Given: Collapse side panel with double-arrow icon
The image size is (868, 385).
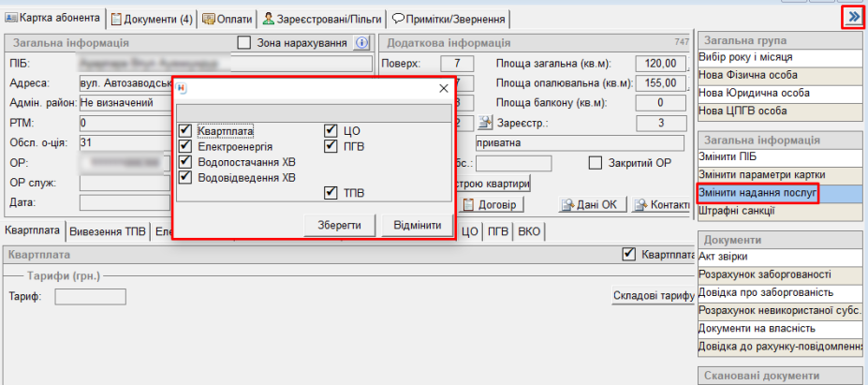Looking at the screenshot, I should [852, 17].
